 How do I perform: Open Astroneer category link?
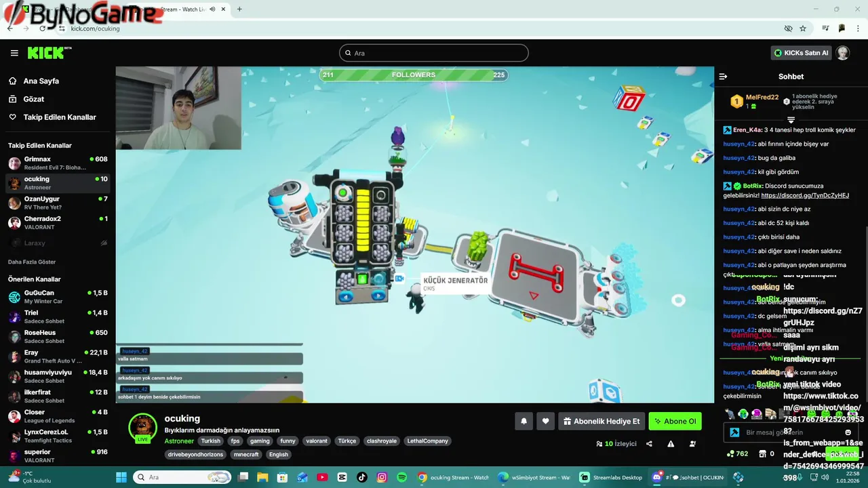179,441
